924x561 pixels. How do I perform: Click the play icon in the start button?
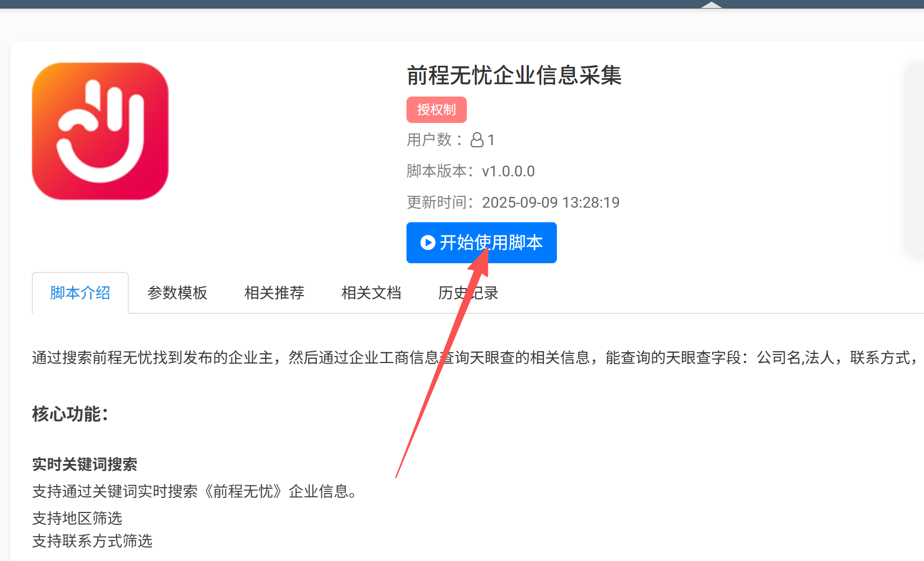point(428,243)
